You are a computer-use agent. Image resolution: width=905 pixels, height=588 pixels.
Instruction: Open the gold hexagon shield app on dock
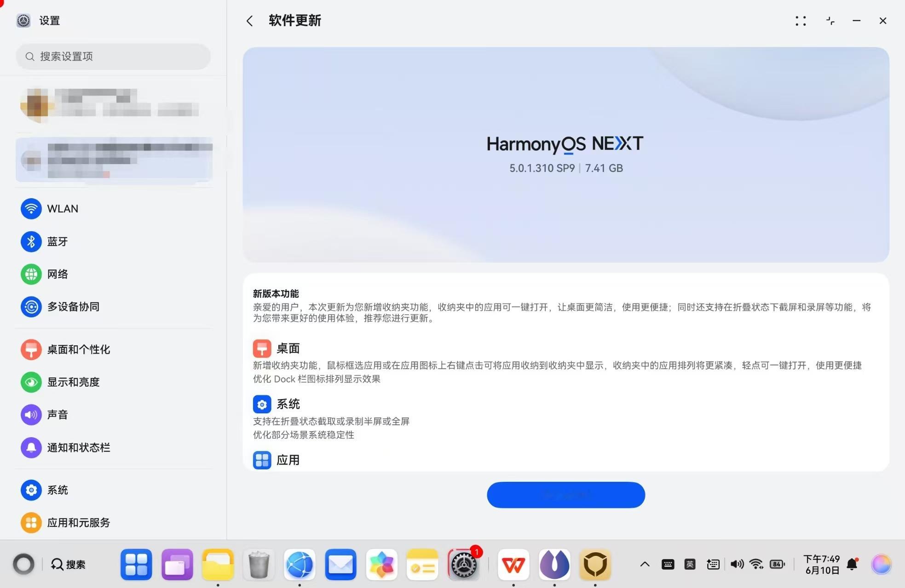[595, 564]
